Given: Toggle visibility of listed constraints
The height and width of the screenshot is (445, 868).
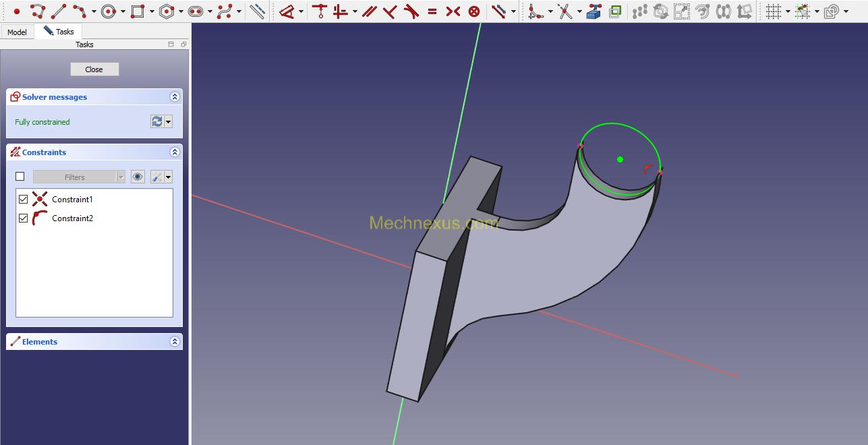Looking at the screenshot, I should point(138,177).
